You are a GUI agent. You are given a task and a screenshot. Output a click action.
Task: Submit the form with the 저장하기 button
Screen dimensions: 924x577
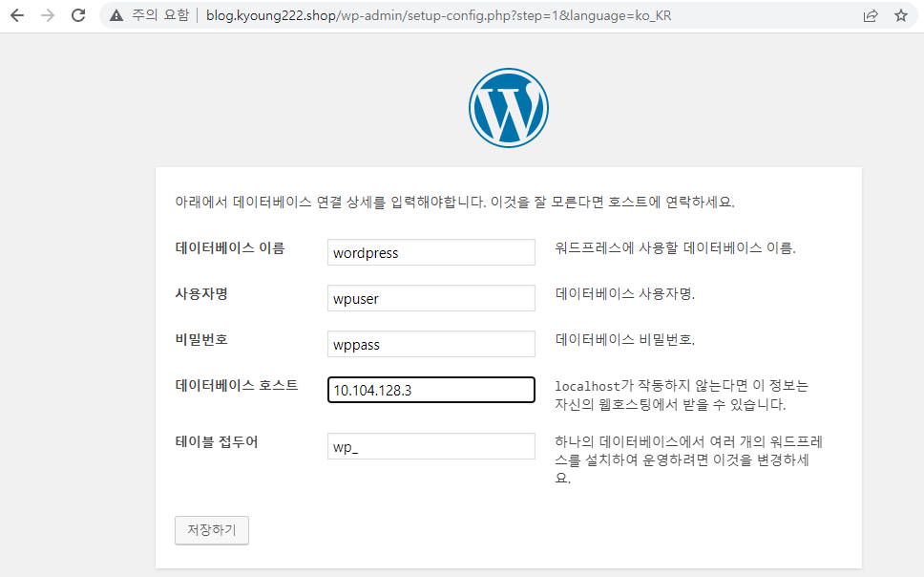point(212,530)
